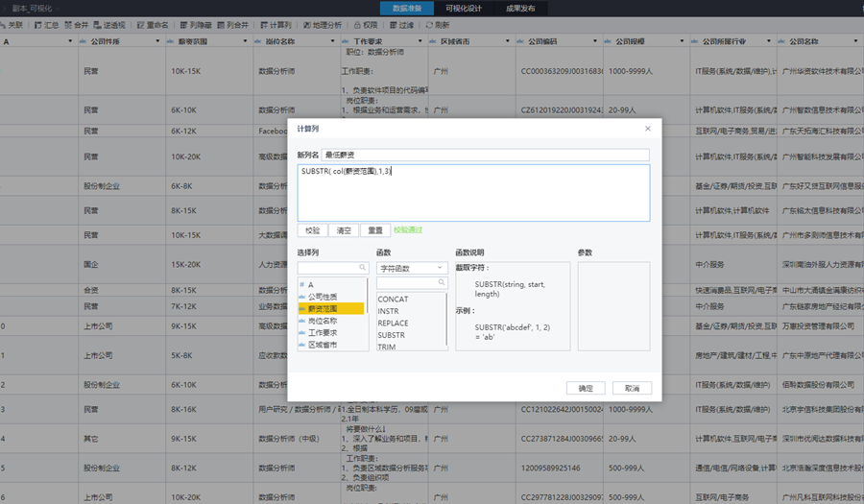Viewport: 864px width, 504px height.
Task: Pick the REPLACE function from the list
Action: 394,324
